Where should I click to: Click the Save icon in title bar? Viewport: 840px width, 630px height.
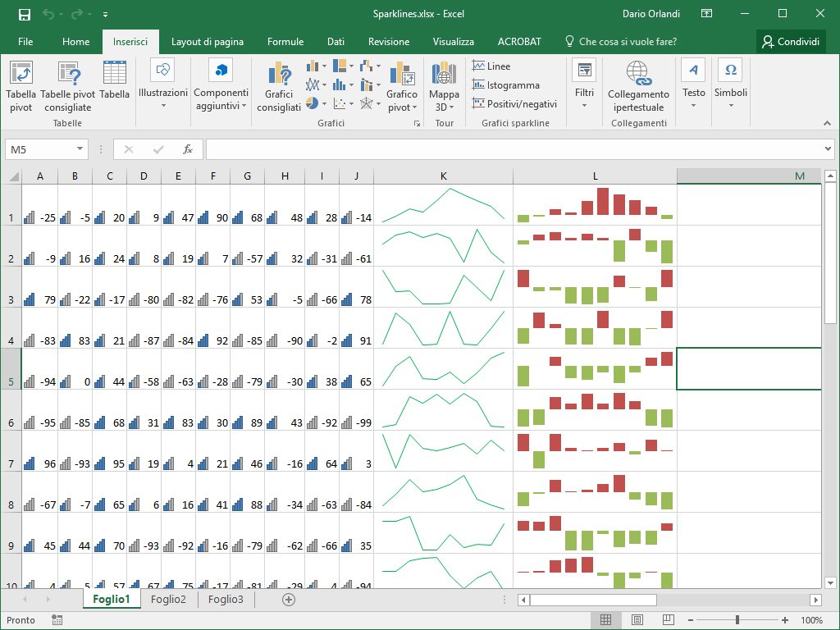point(25,14)
